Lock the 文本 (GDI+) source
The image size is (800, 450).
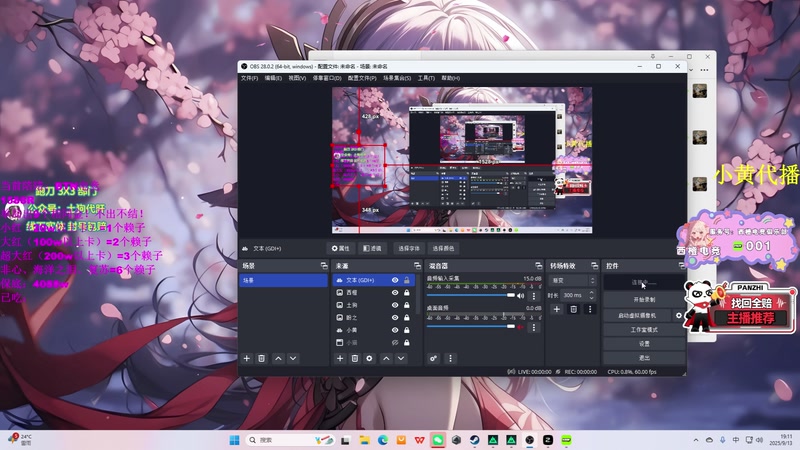coord(407,280)
